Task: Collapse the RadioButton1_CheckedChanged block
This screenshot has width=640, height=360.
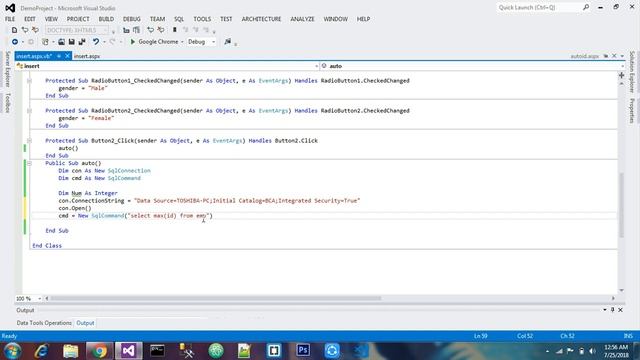Action: pyautogui.click(x=29, y=81)
